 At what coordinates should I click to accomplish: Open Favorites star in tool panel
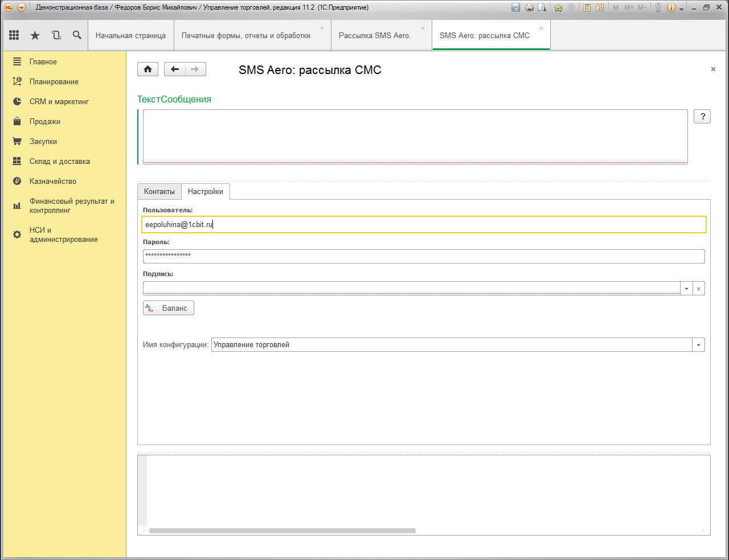(x=35, y=35)
